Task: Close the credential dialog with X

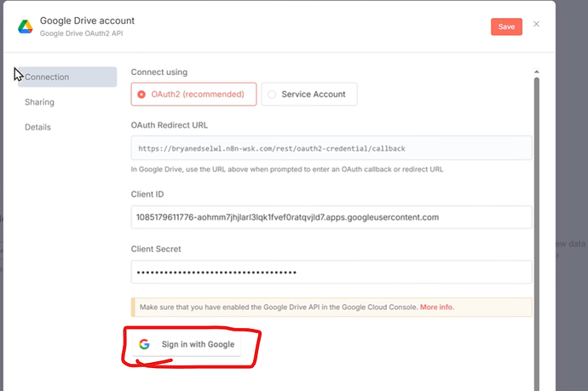Action: click(x=536, y=24)
